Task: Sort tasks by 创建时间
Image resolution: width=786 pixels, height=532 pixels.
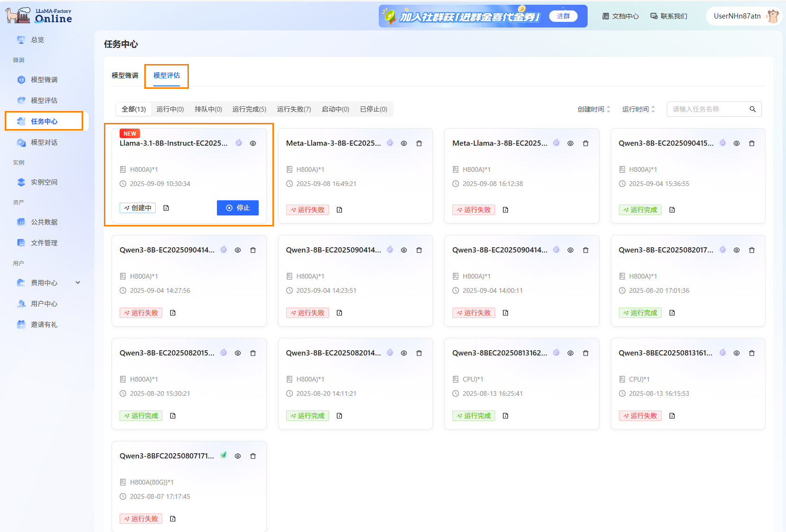Action: point(593,109)
